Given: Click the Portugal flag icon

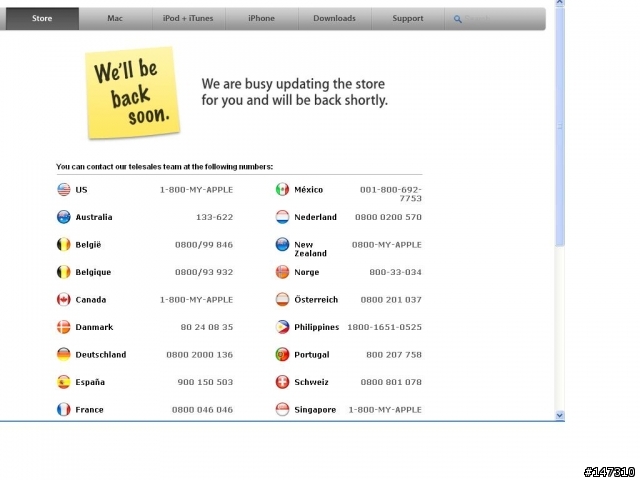Looking at the screenshot, I should (x=282, y=354).
